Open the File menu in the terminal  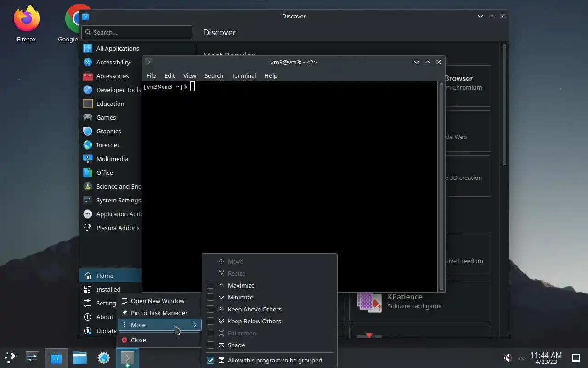[151, 75]
